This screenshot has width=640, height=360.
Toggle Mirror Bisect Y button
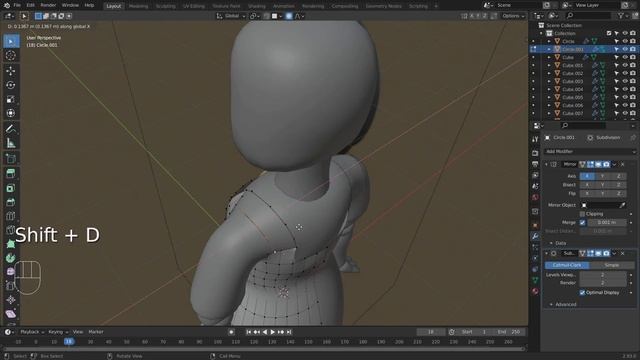(603, 185)
